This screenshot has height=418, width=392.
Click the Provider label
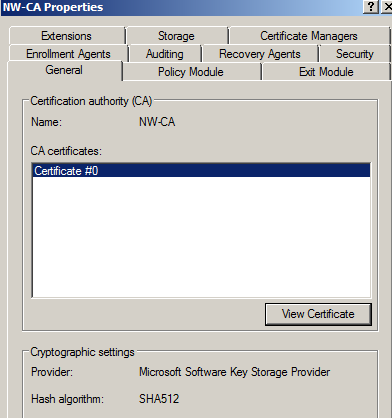click(52, 372)
